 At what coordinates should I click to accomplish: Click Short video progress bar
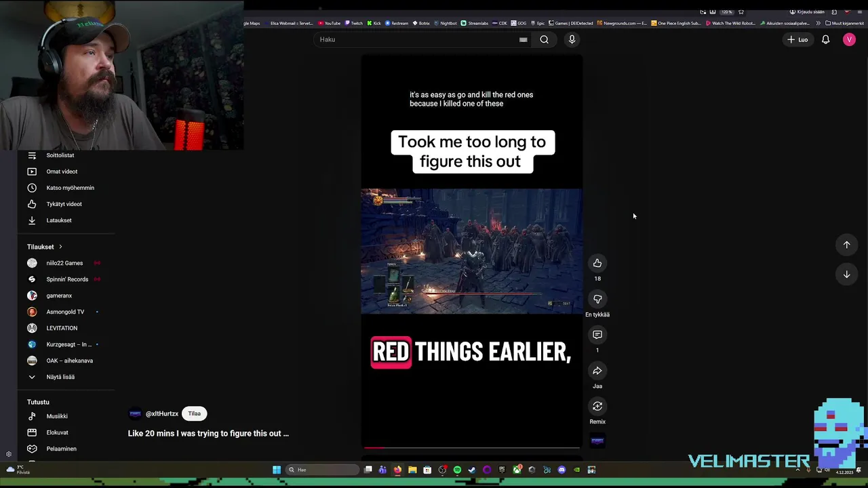pyautogui.click(x=472, y=447)
